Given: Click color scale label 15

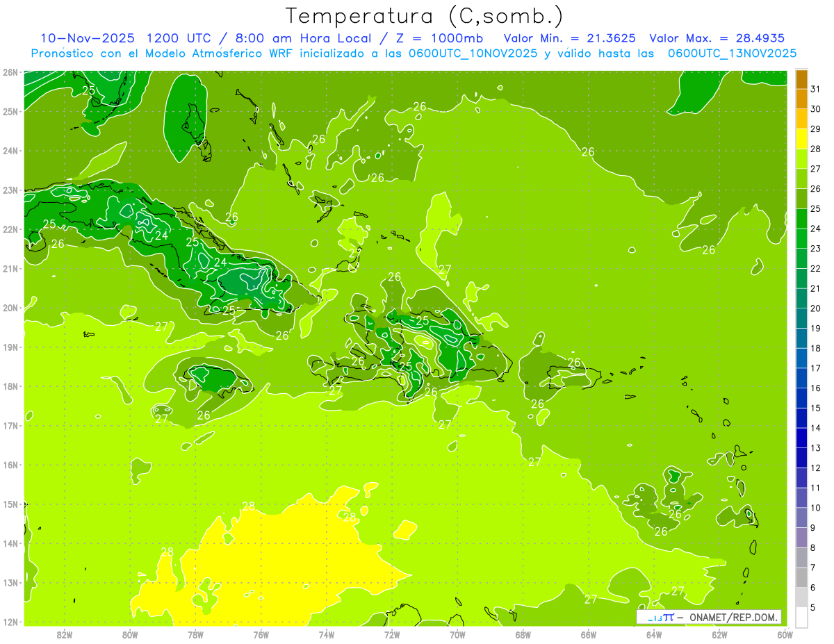Looking at the screenshot, I should click(x=816, y=408).
